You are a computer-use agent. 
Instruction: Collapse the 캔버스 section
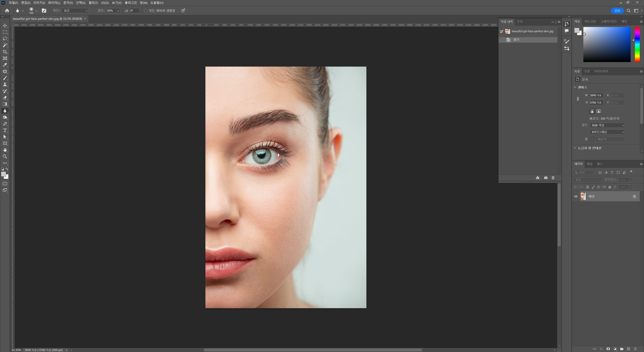(x=575, y=87)
